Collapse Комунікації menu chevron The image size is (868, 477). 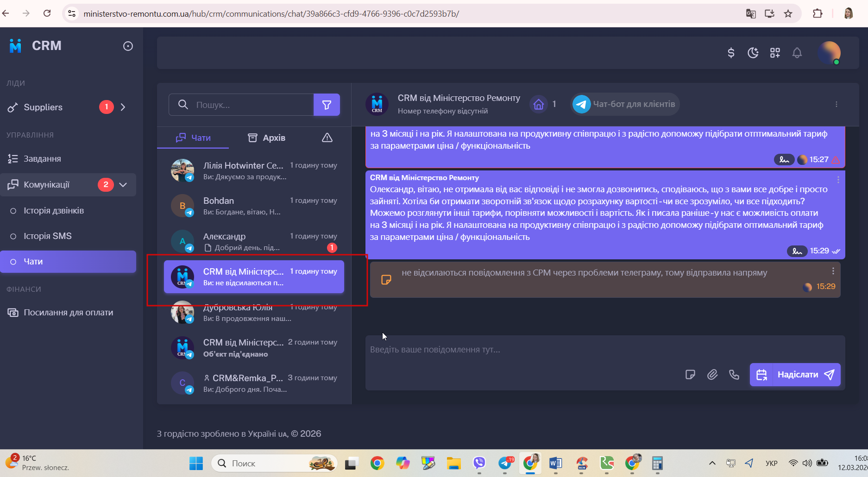tap(123, 185)
